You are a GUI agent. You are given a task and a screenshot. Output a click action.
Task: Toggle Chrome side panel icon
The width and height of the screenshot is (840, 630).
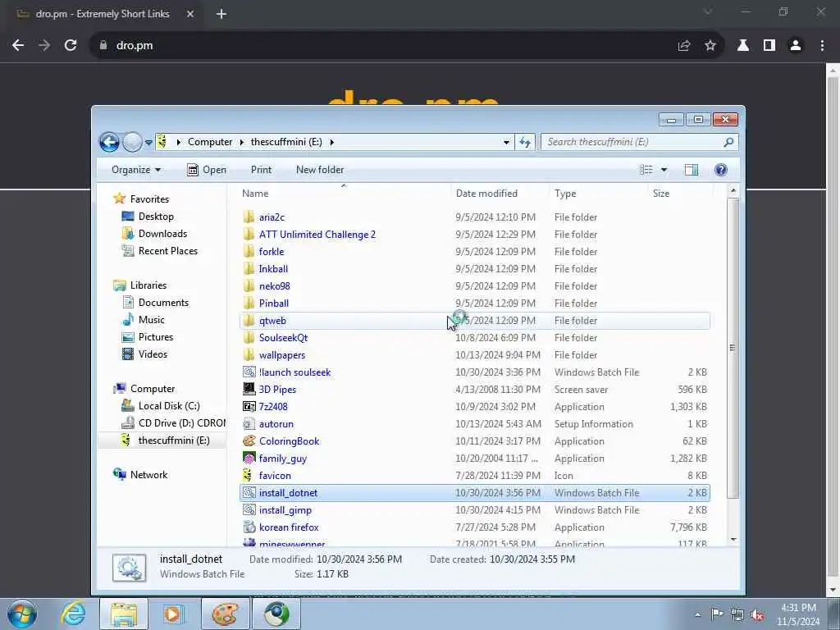pos(769,46)
